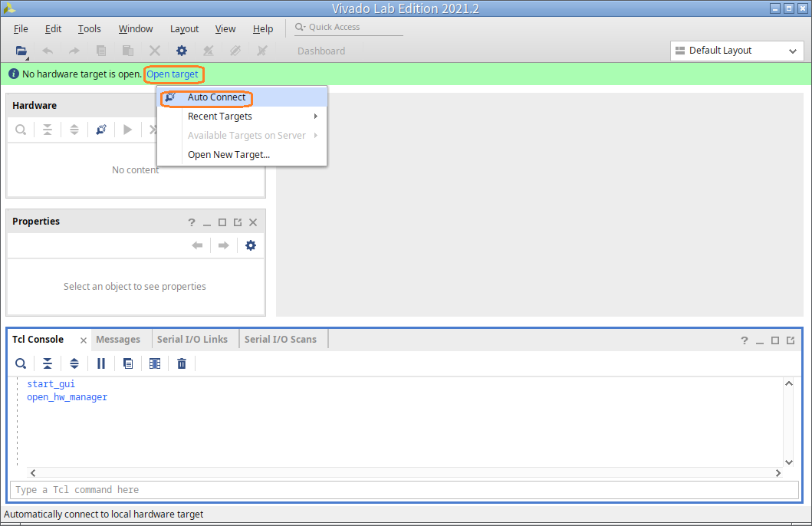Click the Paste icon in main toolbar
The height and width of the screenshot is (526, 812).
(127, 51)
